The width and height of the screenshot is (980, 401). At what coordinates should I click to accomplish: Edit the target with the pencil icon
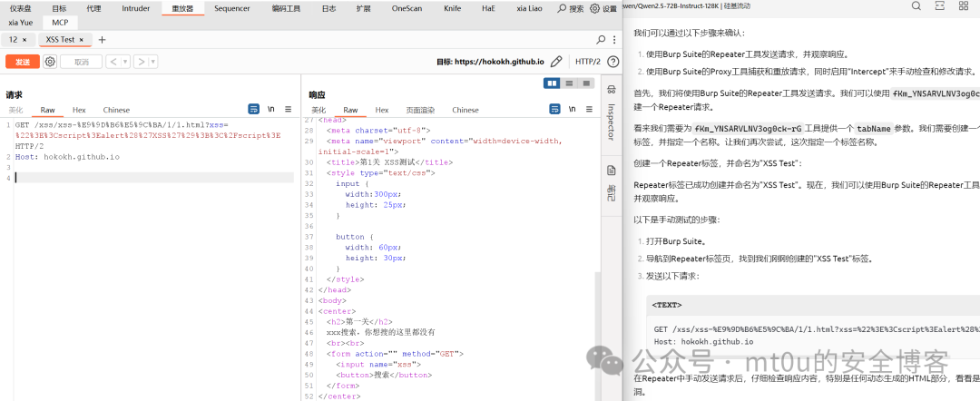[x=556, y=62]
